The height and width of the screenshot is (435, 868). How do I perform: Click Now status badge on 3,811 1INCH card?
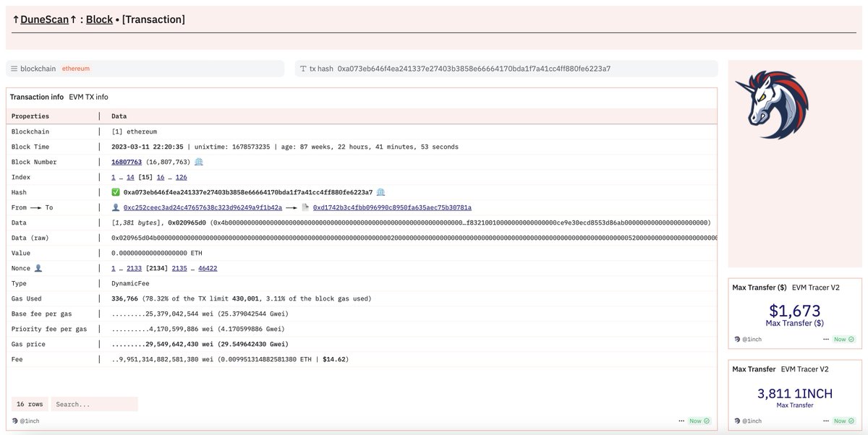pyautogui.click(x=844, y=421)
